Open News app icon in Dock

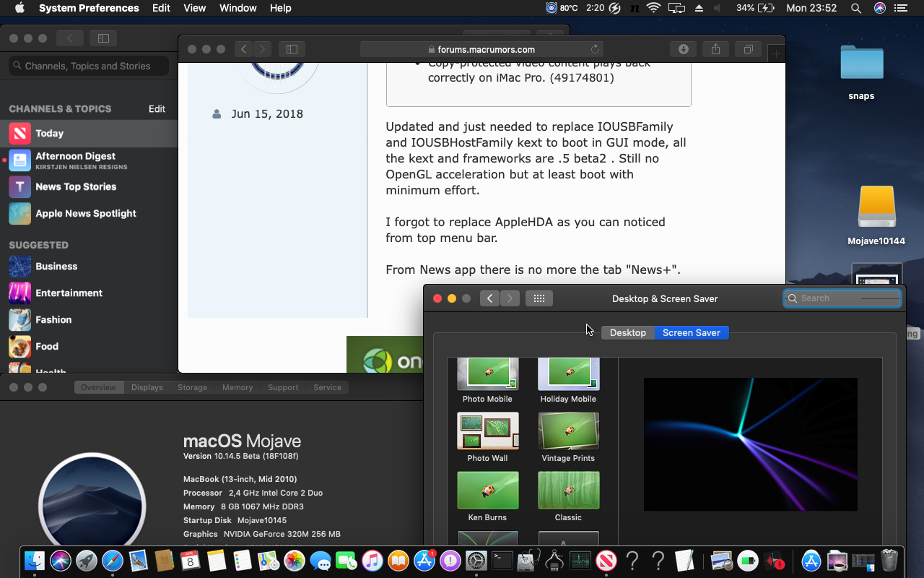point(606,561)
